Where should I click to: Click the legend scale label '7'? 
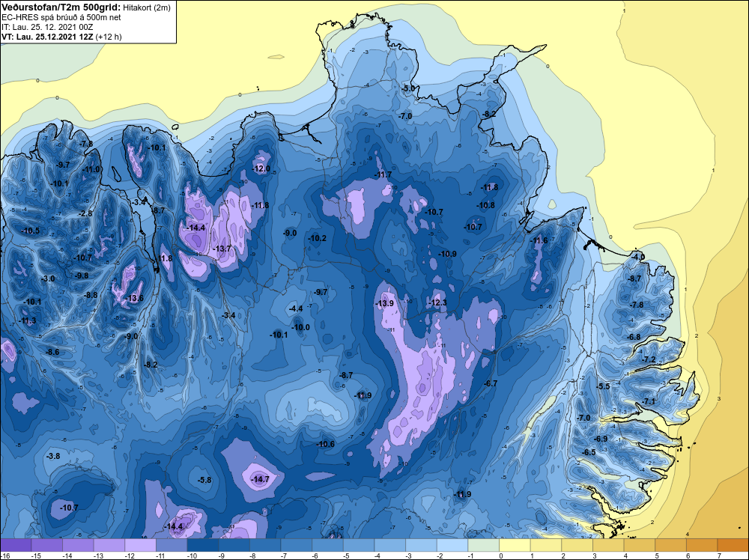tap(719, 556)
